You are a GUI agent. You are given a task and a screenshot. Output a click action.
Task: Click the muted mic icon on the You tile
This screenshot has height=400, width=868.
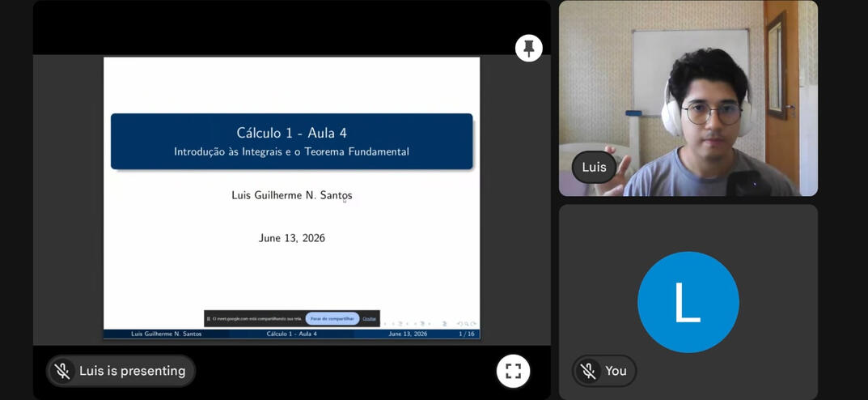588,371
